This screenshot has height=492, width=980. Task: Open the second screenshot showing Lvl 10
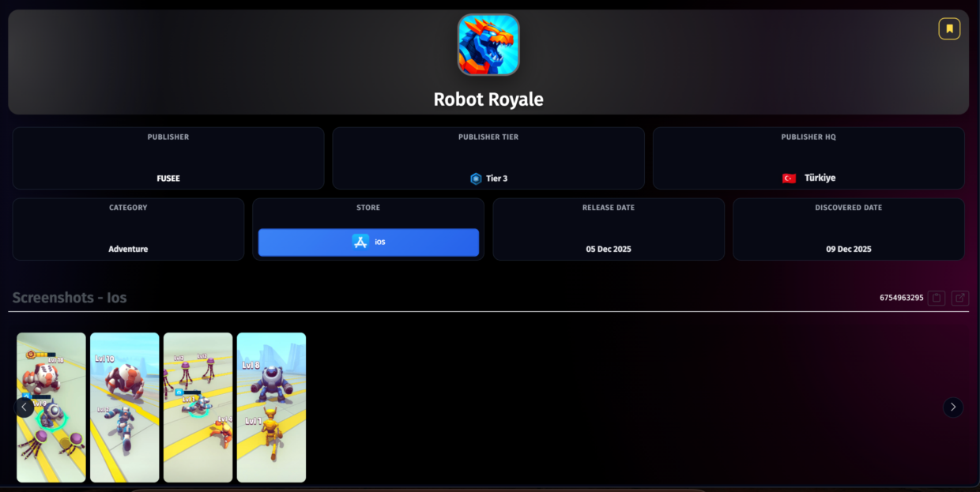(x=124, y=407)
